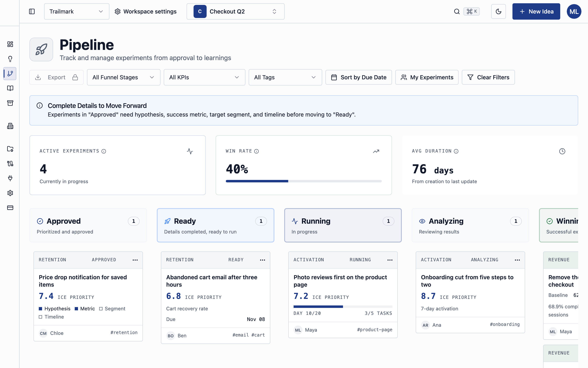The width and height of the screenshot is (588, 368).
Task: Click the Avg Duration info icon
Action: 456,151
